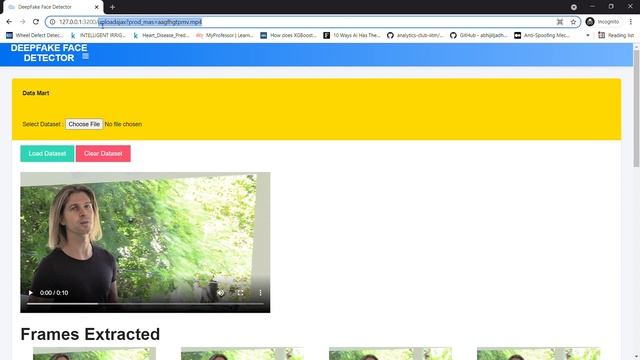Click the browser forward arrow
Viewport: 640px width, 360px height.
point(22,22)
